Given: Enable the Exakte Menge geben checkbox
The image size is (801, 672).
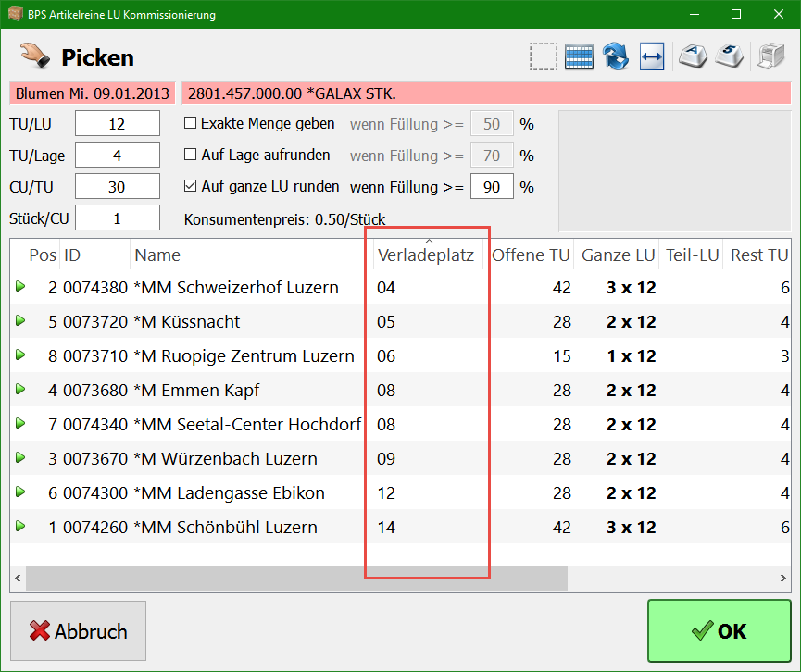Looking at the screenshot, I should click(x=191, y=123).
